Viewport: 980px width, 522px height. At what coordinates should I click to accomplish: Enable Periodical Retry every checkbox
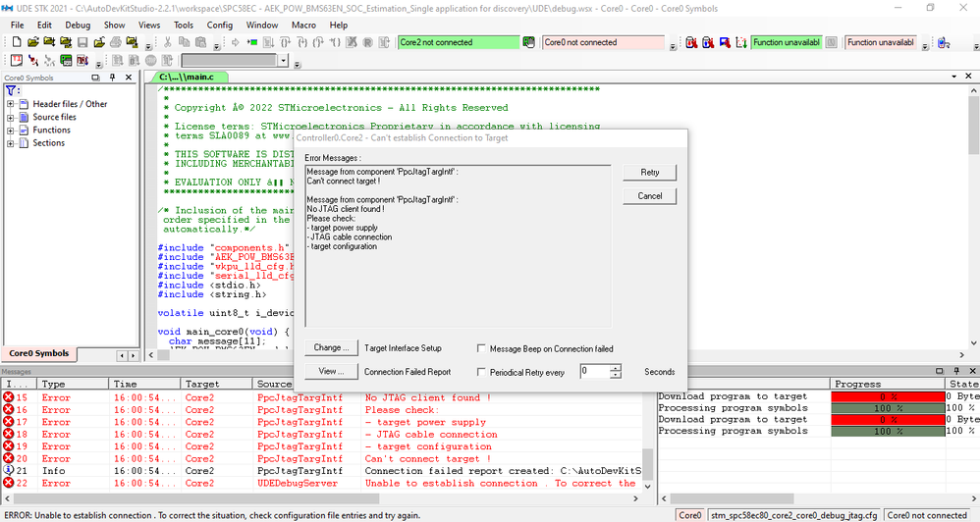tap(481, 372)
